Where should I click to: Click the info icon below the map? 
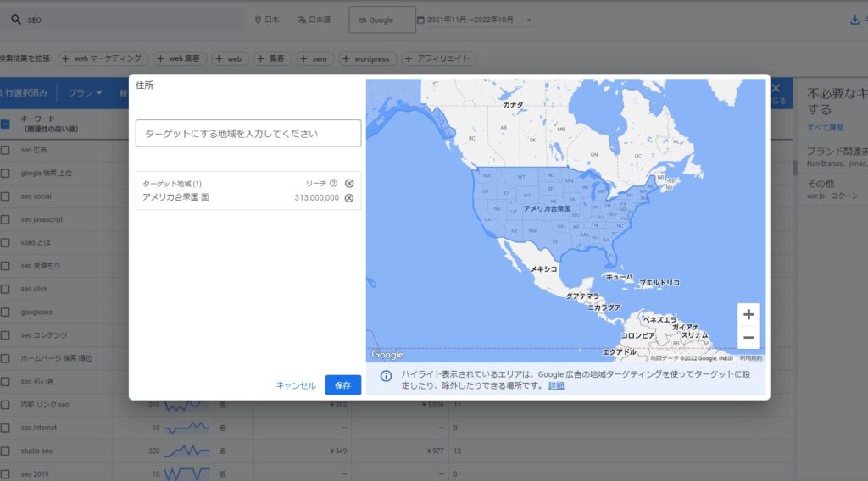[x=386, y=376]
